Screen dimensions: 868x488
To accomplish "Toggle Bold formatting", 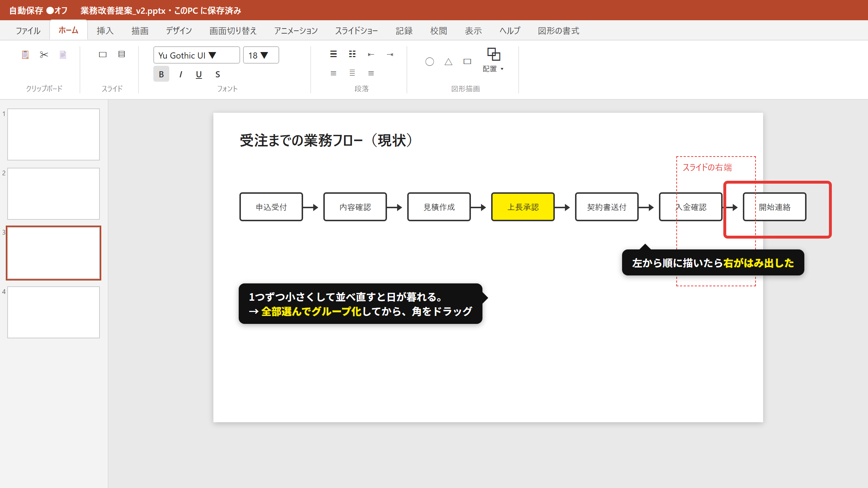I will pyautogui.click(x=161, y=74).
